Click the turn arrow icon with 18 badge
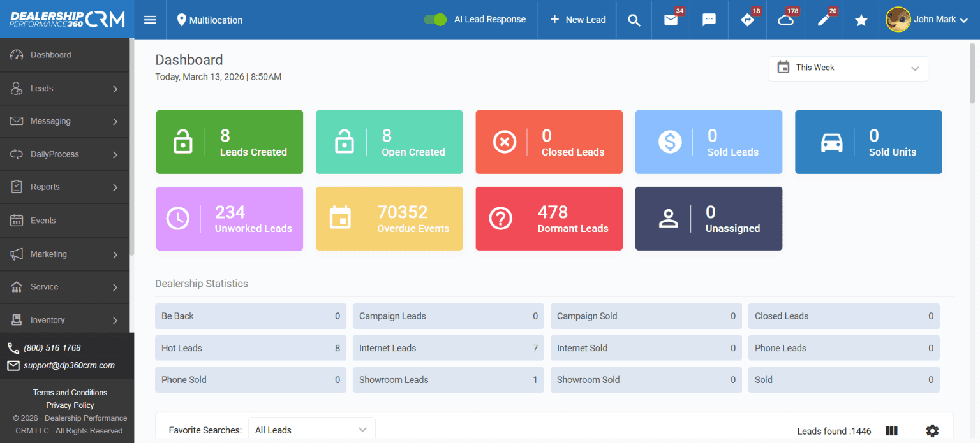The width and height of the screenshot is (980, 443). (747, 20)
